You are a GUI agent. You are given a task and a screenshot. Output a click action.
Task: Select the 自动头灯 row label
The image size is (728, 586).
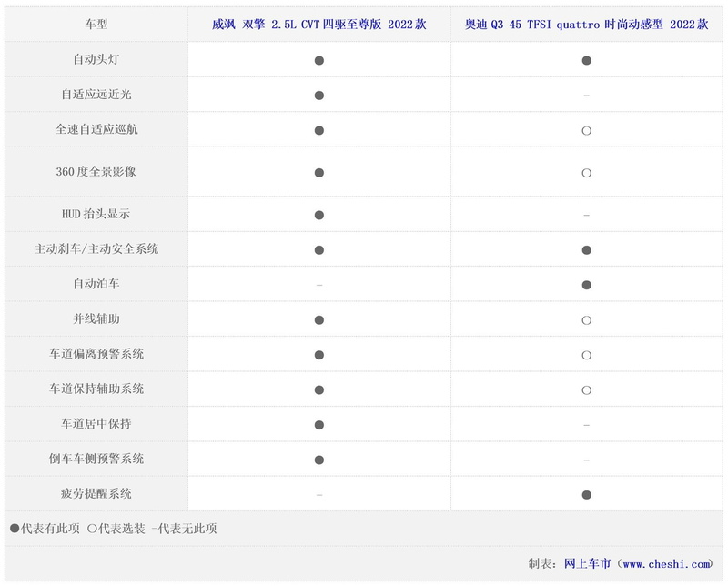pos(96,59)
